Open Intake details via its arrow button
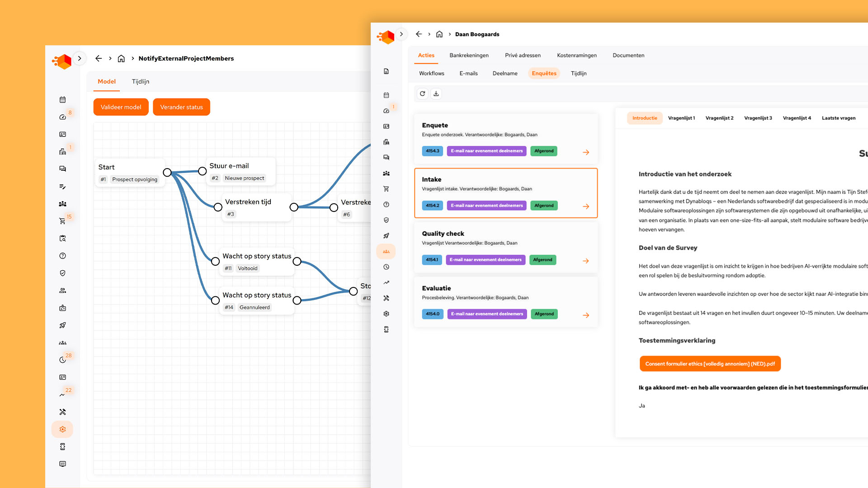The image size is (868, 488). (586, 206)
